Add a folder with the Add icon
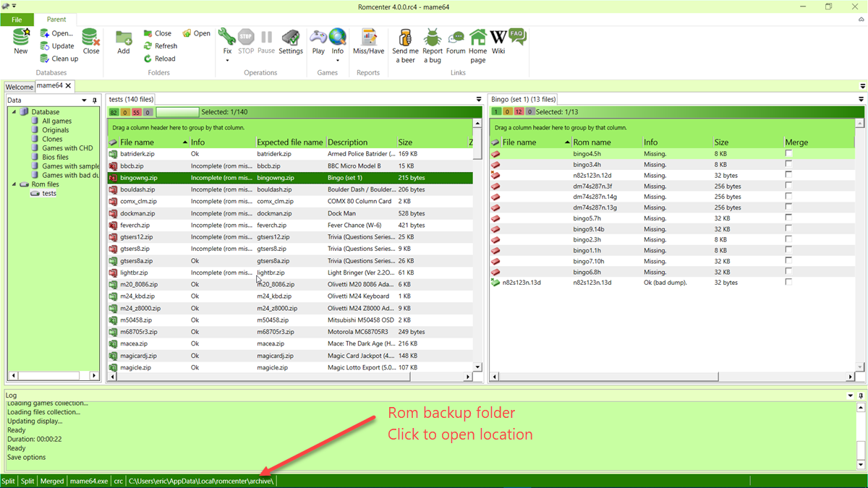868x488 pixels. (124, 41)
